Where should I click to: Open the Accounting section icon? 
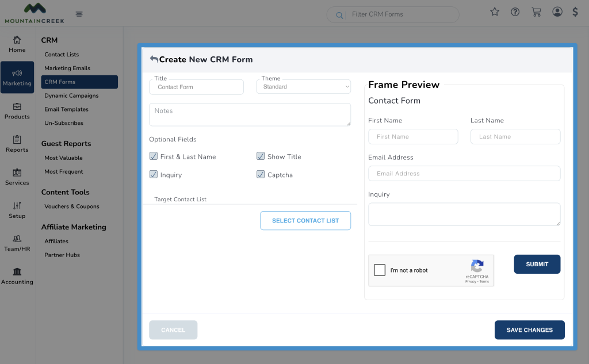(17, 275)
